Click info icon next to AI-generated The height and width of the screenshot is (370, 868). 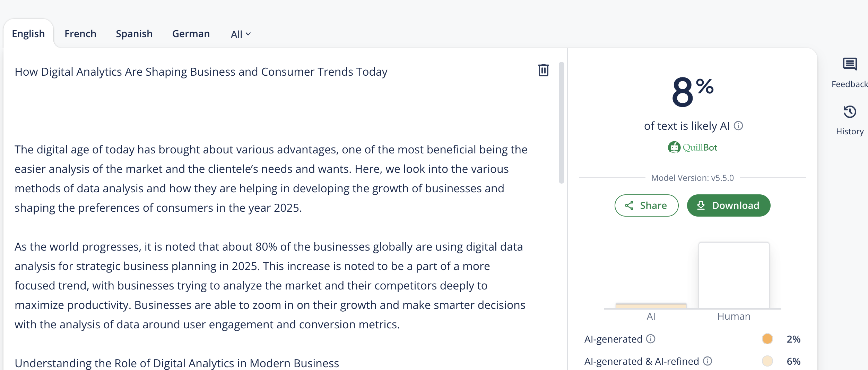click(651, 339)
